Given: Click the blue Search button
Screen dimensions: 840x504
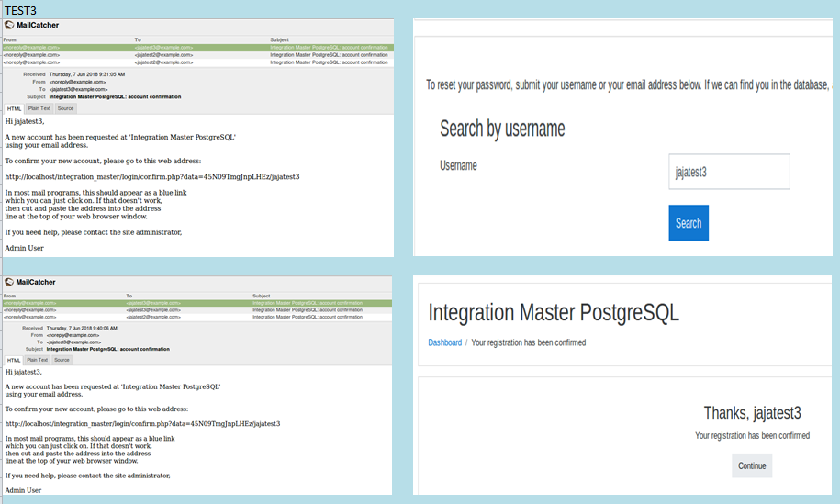Looking at the screenshot, I should (x=689, y=223).
